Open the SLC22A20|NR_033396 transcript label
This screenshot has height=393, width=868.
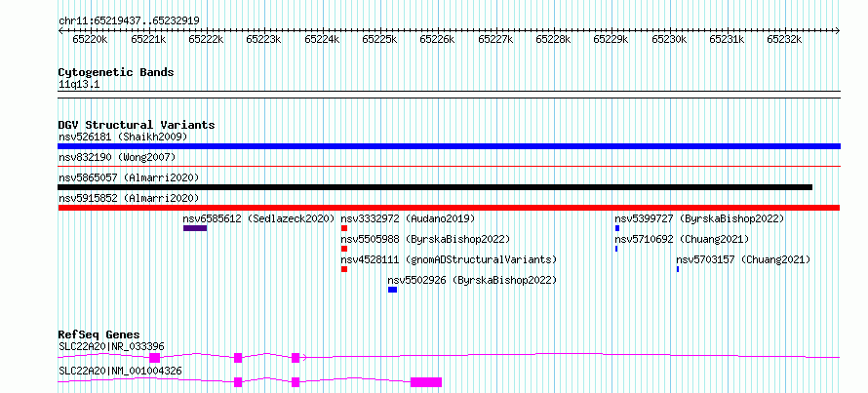click(111, 346)
